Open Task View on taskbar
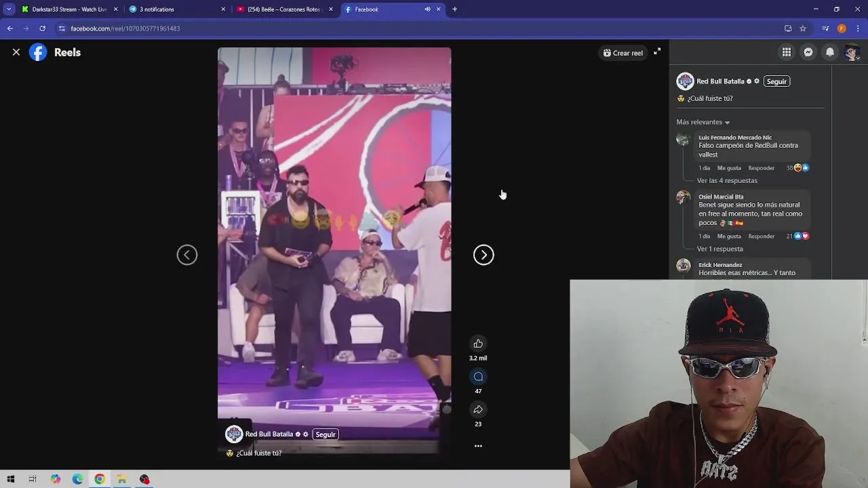 33,479
